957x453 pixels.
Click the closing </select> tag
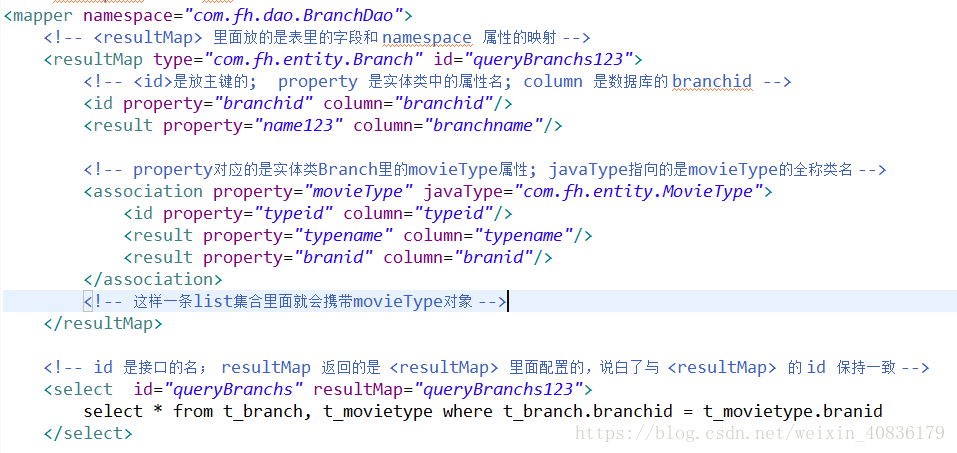[x=88, y=433]
